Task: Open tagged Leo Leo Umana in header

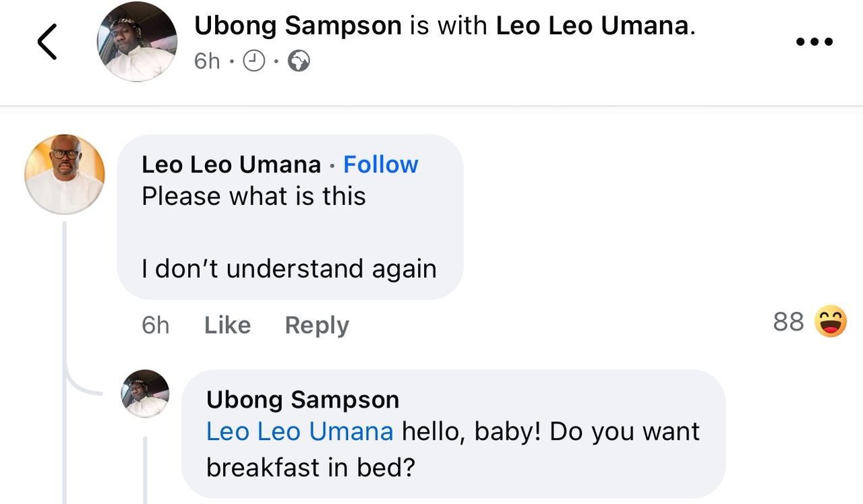Action: pos(592,26)
